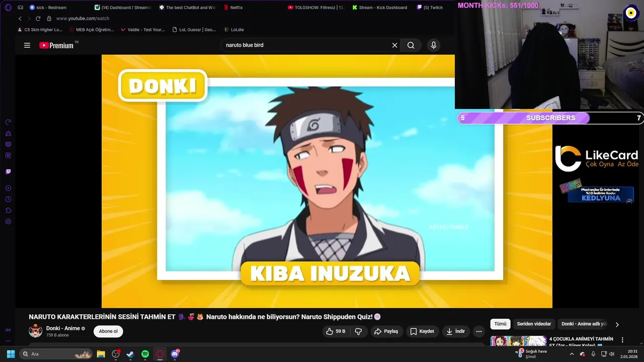Open OBS Studio from the taskbar
The image size is (644, 362).
tap(116, 354)
